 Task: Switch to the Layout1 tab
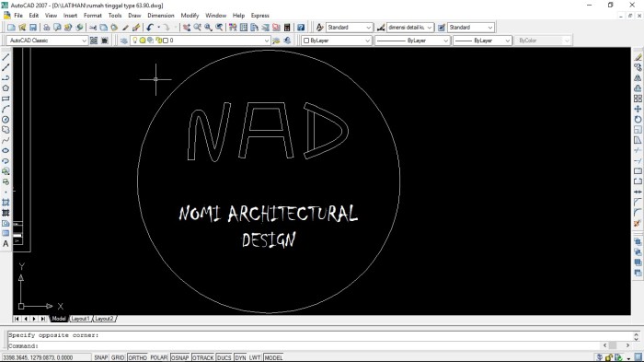[x=80, y=319]
